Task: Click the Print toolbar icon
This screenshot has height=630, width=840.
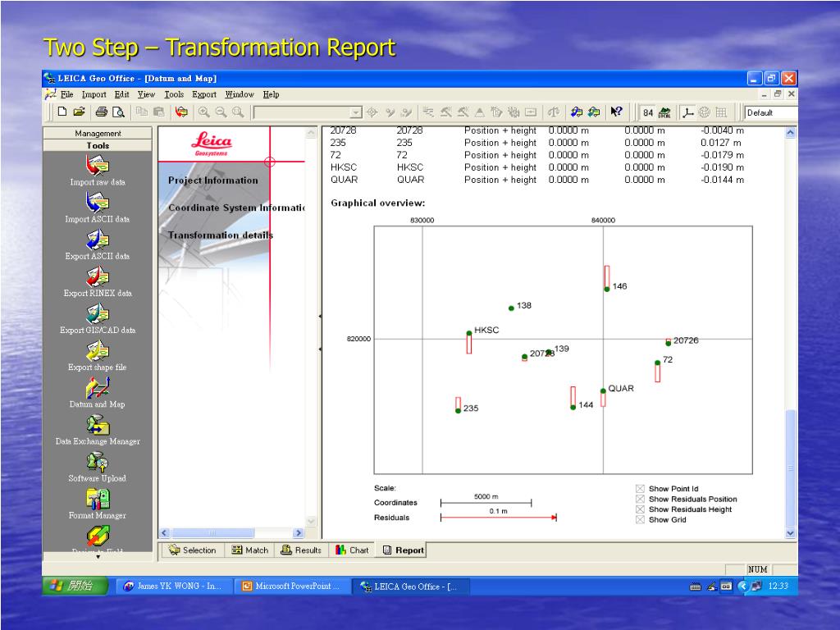Action: pyautogui.click(x=102, y=112)
